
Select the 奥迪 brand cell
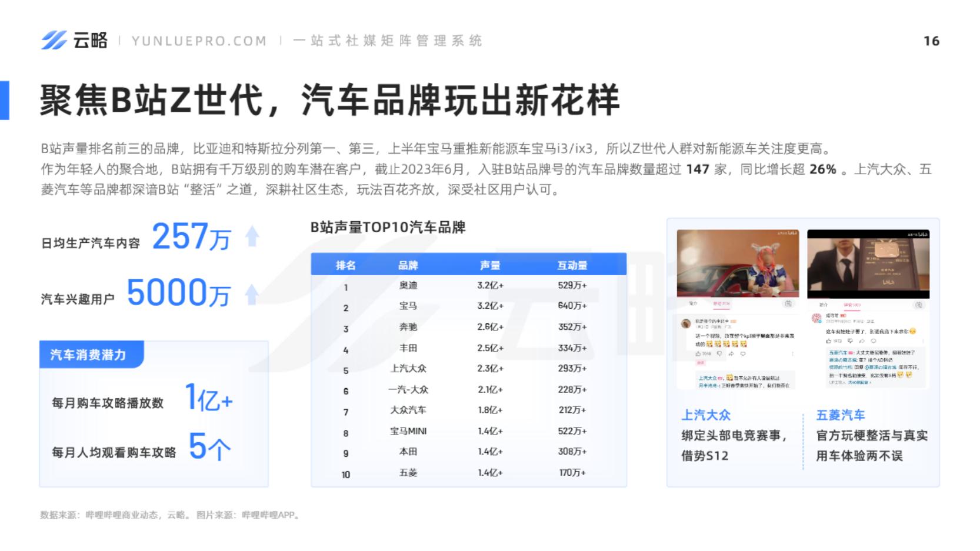pos(408,285)
